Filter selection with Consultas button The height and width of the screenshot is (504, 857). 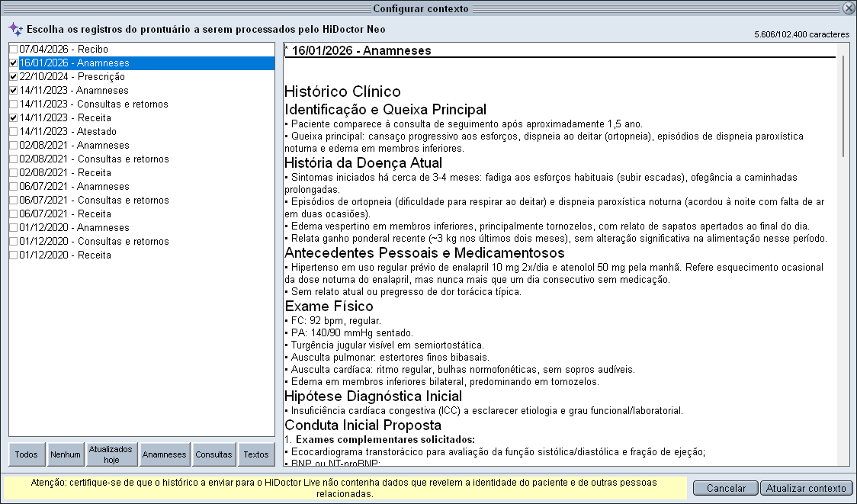coord(213,454)
